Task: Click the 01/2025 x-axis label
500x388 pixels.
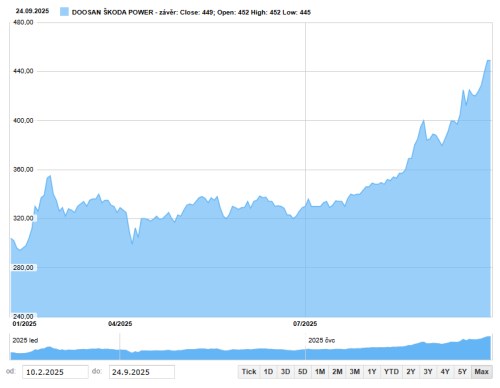Action: [24, 324]
